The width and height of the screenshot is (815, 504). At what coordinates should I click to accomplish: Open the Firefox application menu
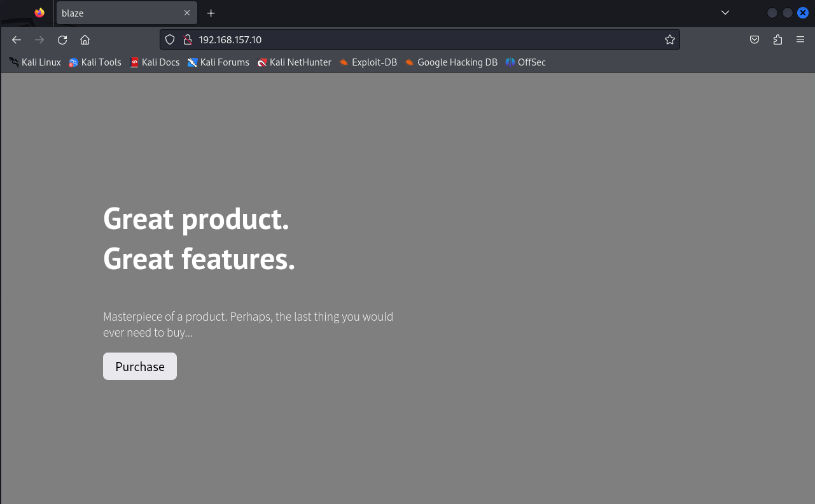800,39
